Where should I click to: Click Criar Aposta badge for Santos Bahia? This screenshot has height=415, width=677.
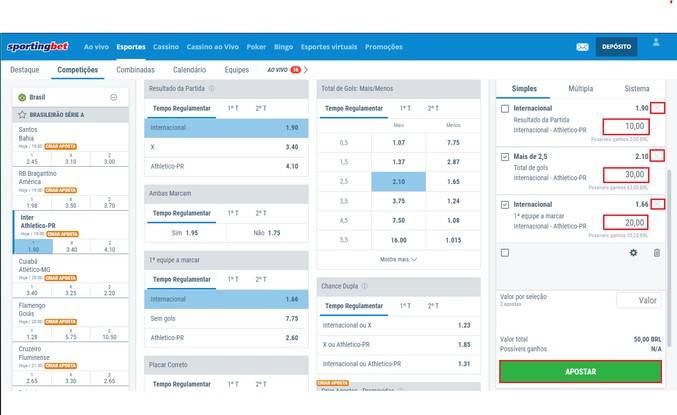[x=60, y=146]
